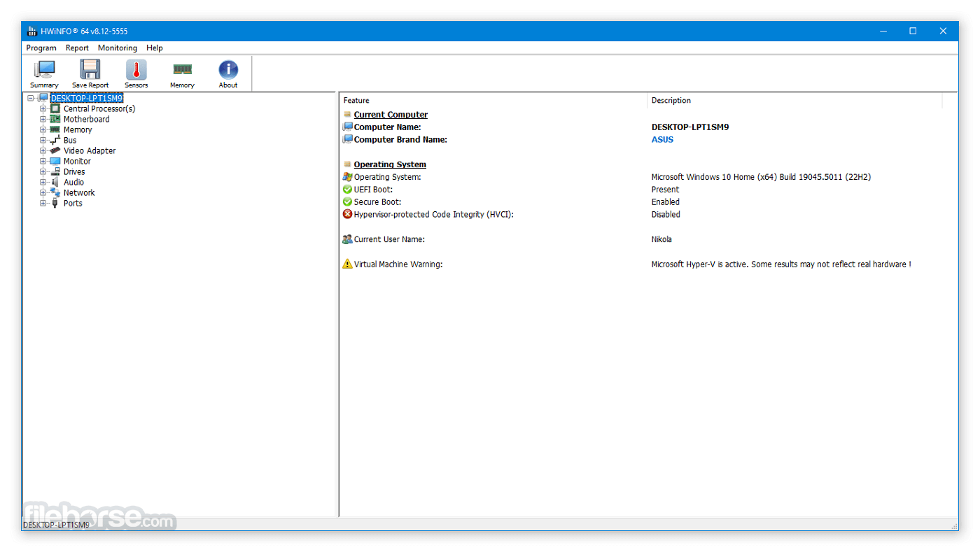Expand the Motherboard node
Viewport: 980px width, 552px height.
(x=43, y=119)
